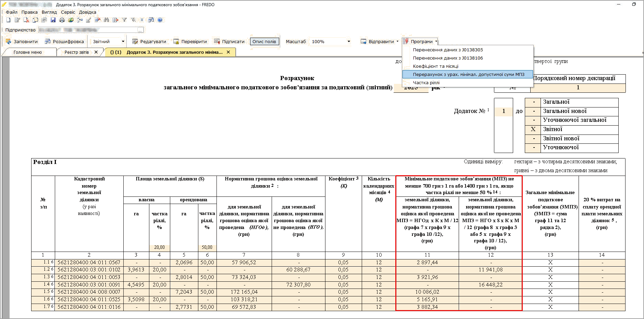Viewport: 644px width, 319px height.
Task: Click the blue help question mark icon
Action: click(x=160, y=20)
